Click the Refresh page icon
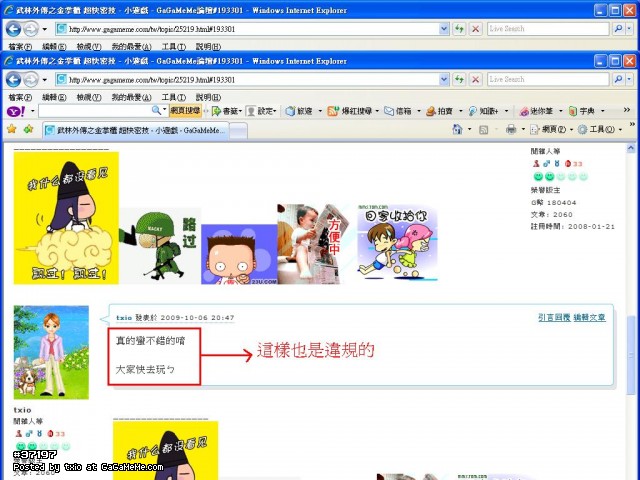Screen dimensions: 640x480 tap(459, 79)
